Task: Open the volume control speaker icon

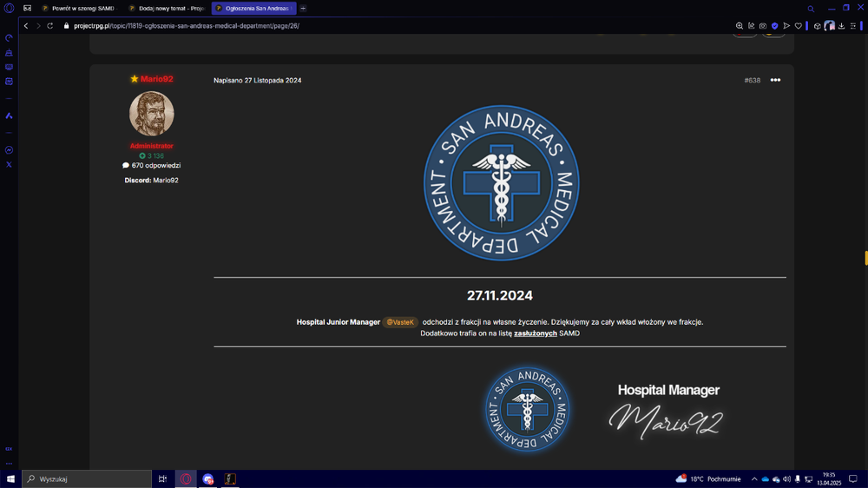Action: [x=786, y=479]
